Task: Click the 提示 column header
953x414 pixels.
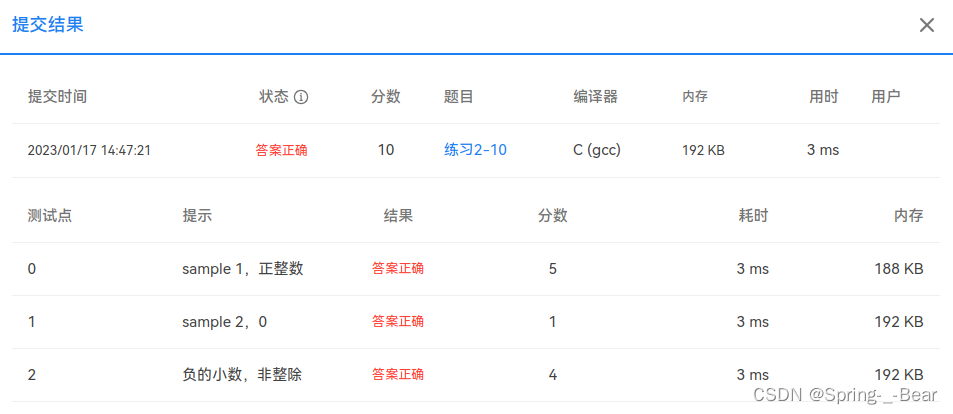Action: point(198,216)
